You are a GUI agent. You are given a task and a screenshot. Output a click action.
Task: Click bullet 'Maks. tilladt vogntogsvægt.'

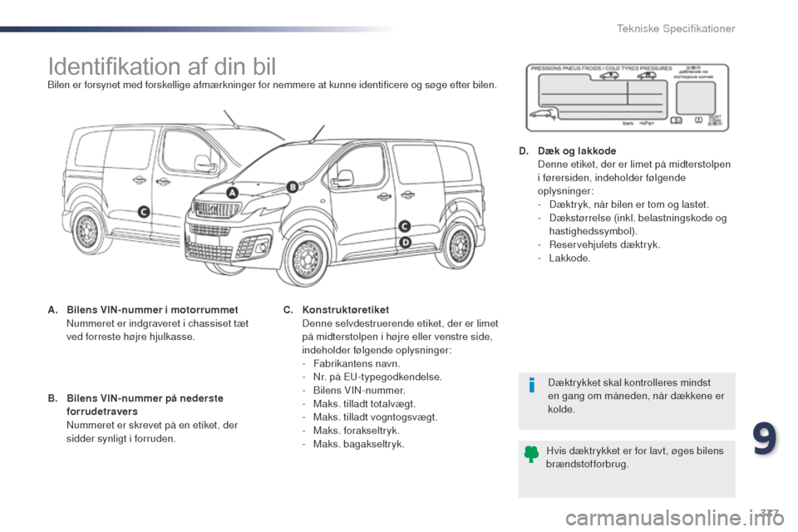coord(376,417)
